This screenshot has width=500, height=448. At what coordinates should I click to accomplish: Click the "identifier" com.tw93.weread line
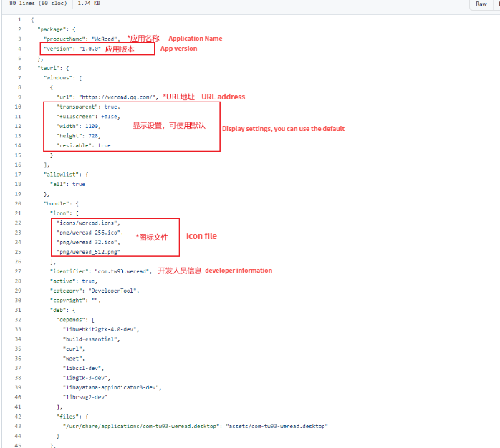tap(100, 271)
